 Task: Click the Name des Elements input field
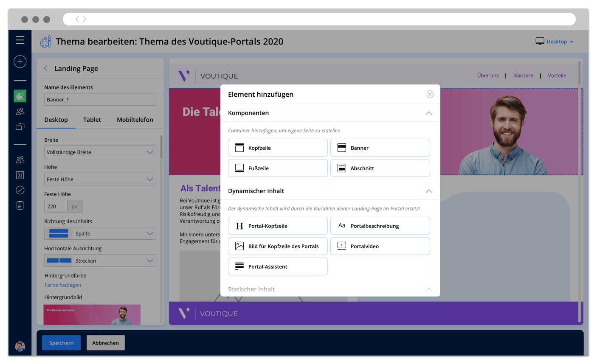100,99
